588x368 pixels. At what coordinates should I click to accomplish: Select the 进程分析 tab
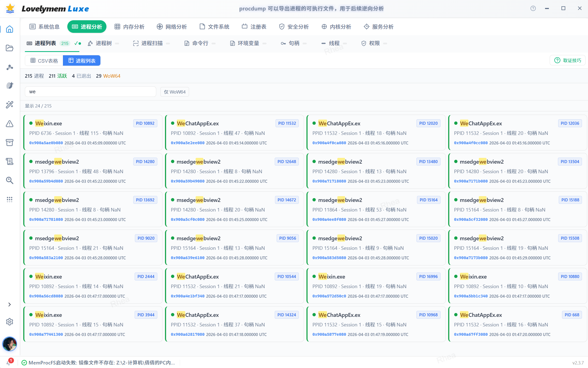tap(87, 27)
